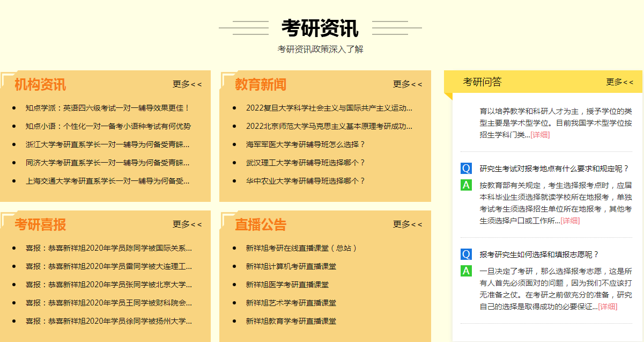Open 知点学派：英语四六级考试一对一辅导 article
Viewport: 644px width, 342px height.
click(108, 108)
